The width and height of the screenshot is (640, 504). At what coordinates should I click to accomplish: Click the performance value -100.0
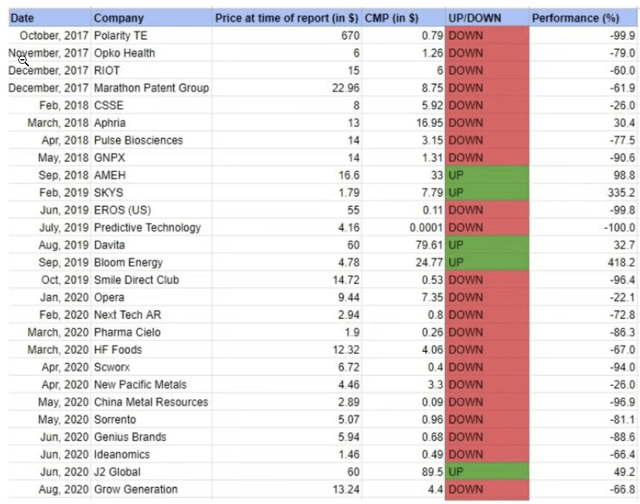coord(619,228)
